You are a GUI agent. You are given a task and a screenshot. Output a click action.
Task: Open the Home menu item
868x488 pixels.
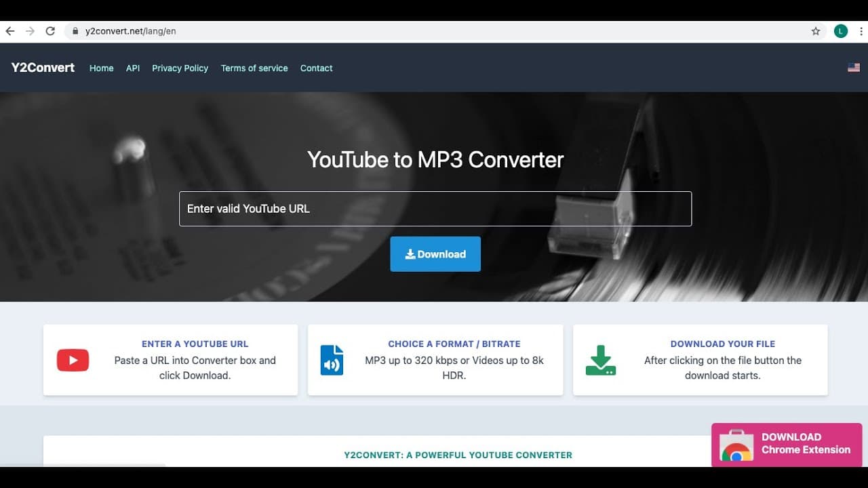click(102, 68)
